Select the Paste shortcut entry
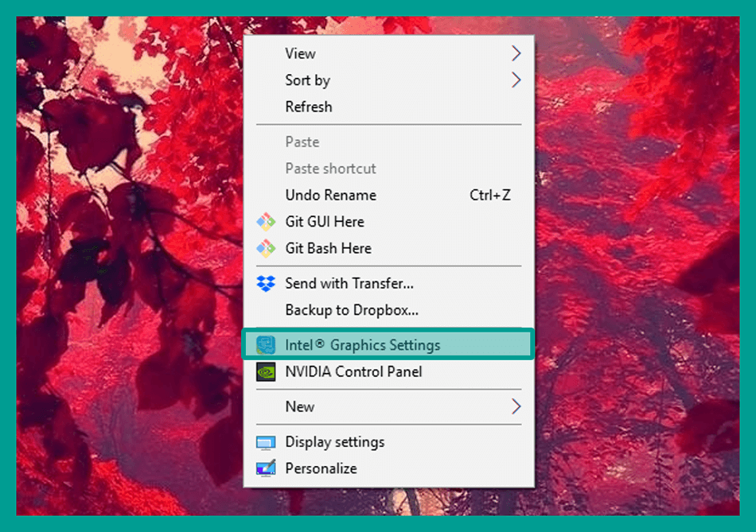This screenshot has width=756, height=532. pyautogui.click(x=388, y=168)
